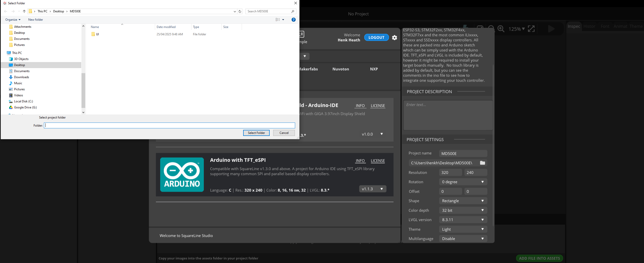Select the Arduino logo thumbnail
The width and height of the screenshot is (644, 263).
click(x=182, y=174)
